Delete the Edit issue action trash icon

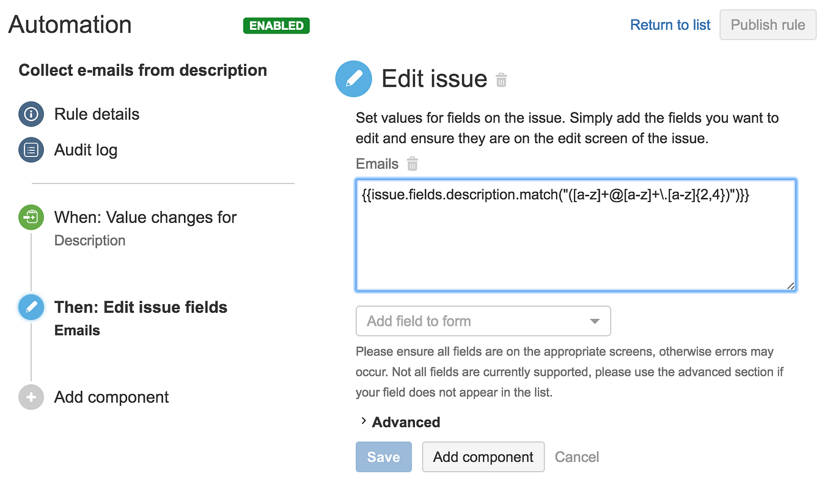point(501,79)
